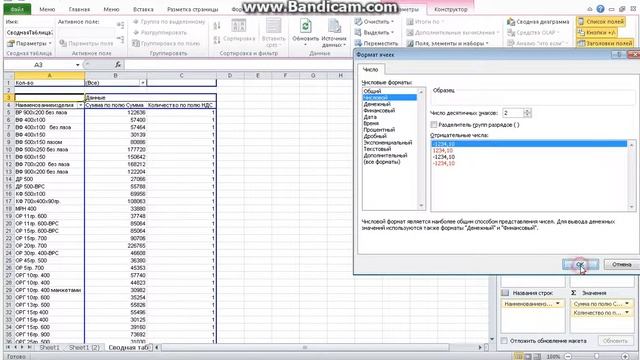Click the zoom slider handle

pos(596,356)
